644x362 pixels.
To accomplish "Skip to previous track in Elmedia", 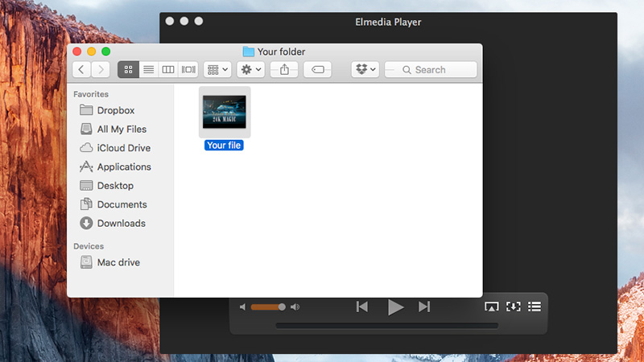I will pos(361,307).
